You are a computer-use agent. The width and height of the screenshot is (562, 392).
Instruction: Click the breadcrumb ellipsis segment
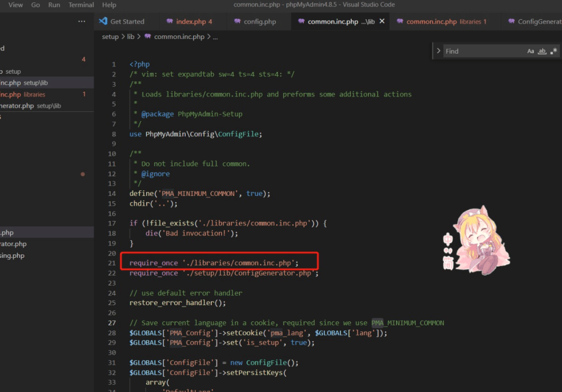click(x=215, y=37)
